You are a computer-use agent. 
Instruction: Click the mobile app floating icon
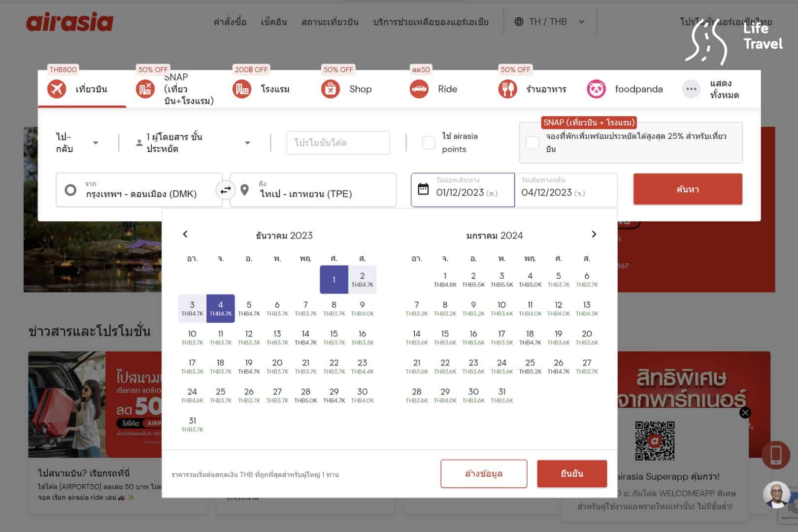coord(776,455)
